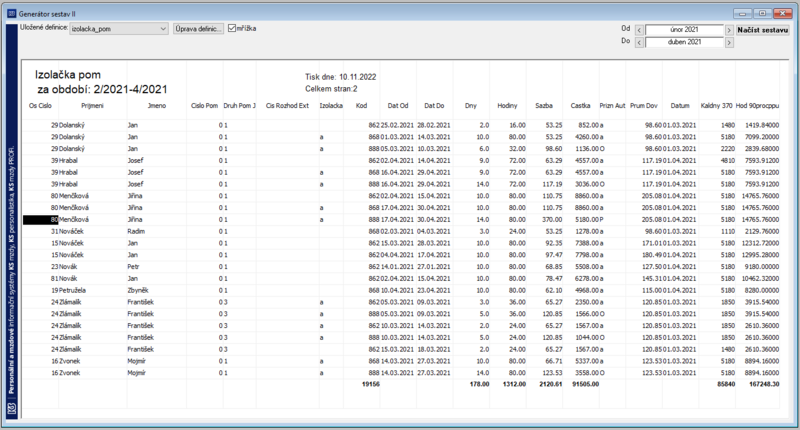Viewport: 800px width, 430px height.
Task: Click the Od date field únor 2021
Action: pos(684,30)
